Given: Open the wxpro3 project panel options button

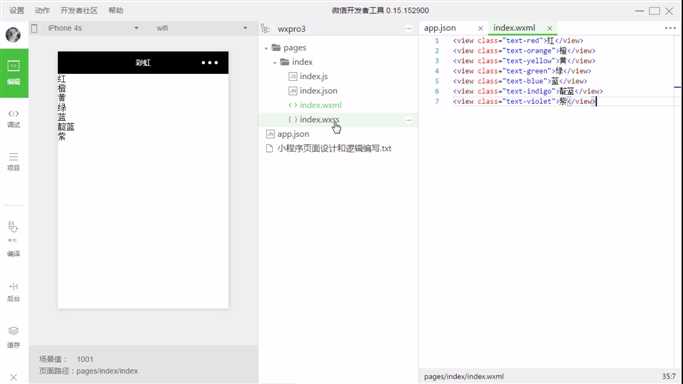Looking at the screenshot, I should (x=408, y=29).
